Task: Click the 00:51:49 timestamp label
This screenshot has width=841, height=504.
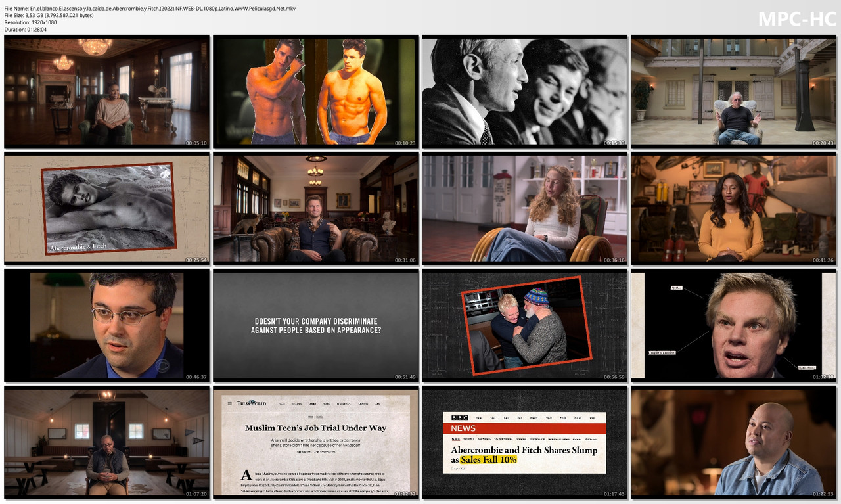Action: [405, 377]
